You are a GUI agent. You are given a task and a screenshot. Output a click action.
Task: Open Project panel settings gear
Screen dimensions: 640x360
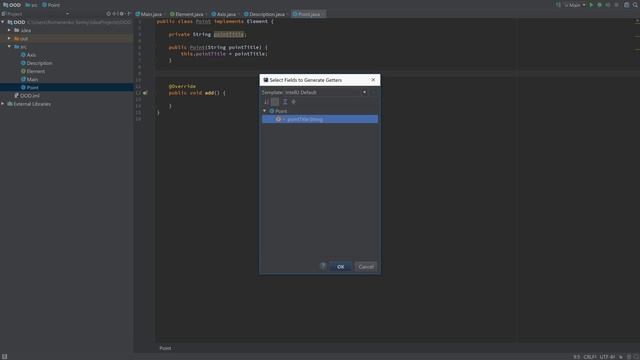click(x=122, y=14)
